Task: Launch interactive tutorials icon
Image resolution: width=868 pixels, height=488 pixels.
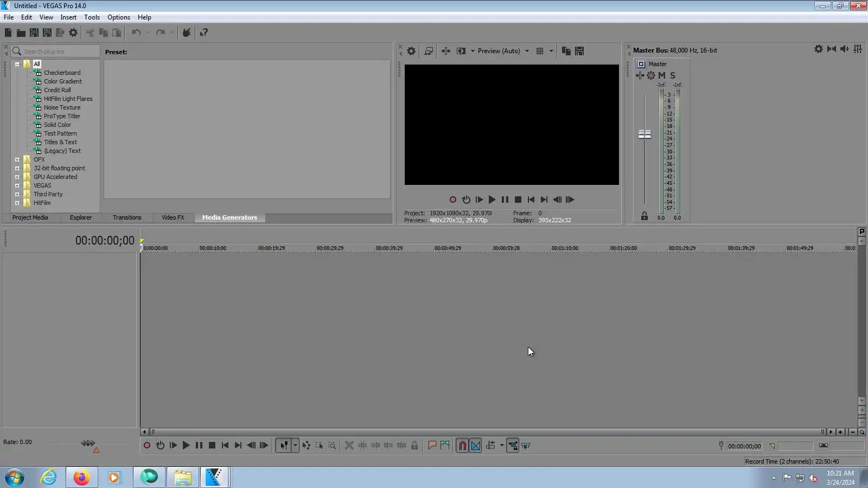Action: pyautogui.click(x=187, y=33)
